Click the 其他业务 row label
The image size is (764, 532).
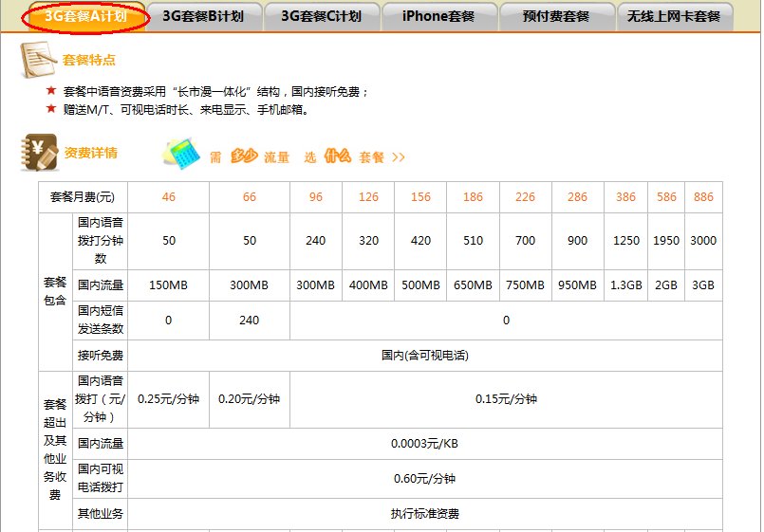[x=100, y=514]
